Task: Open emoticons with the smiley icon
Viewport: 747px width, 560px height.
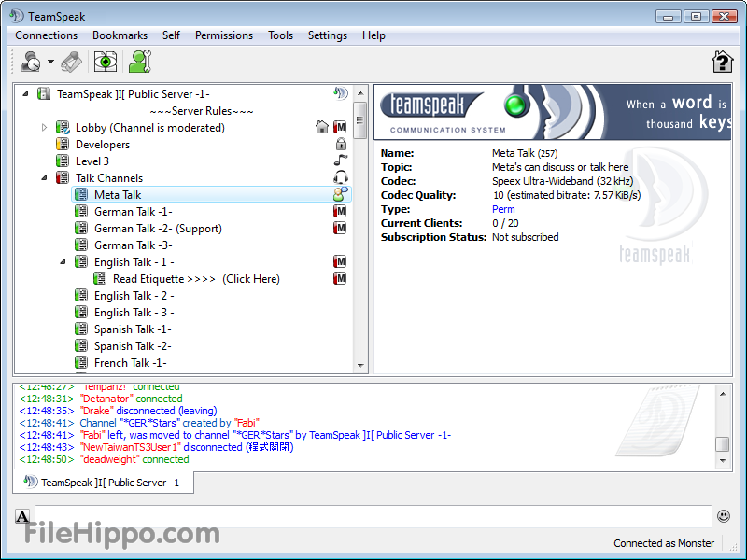Action: click(724, 515)
